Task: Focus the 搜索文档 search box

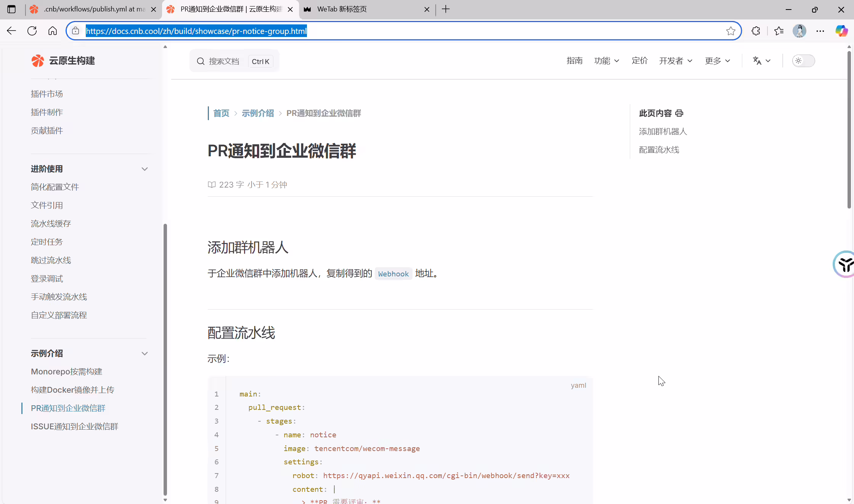Action: point(234,61)
